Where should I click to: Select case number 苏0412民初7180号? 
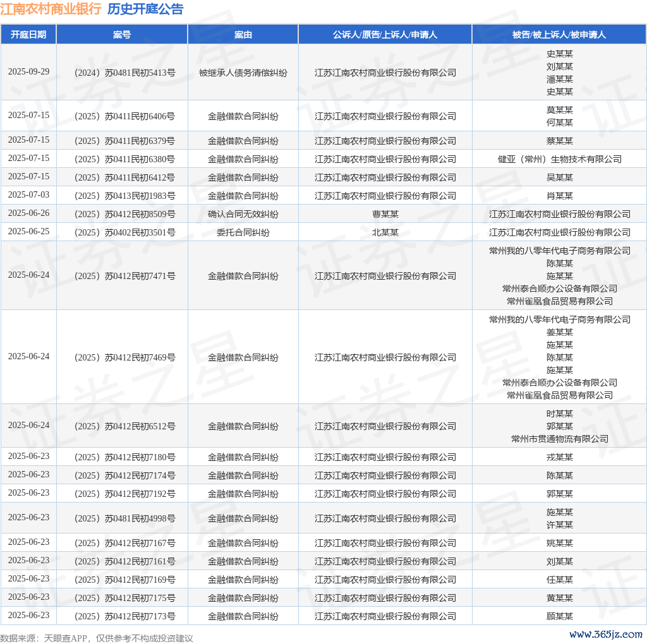click(124, 457)
